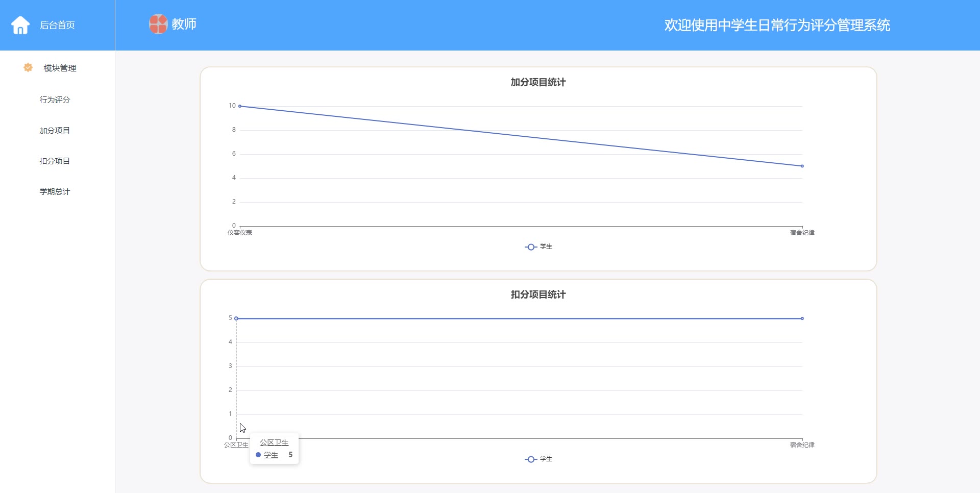Click 宿舍纪律 axis label in 扣分项目统计 chart

(802, 445)
